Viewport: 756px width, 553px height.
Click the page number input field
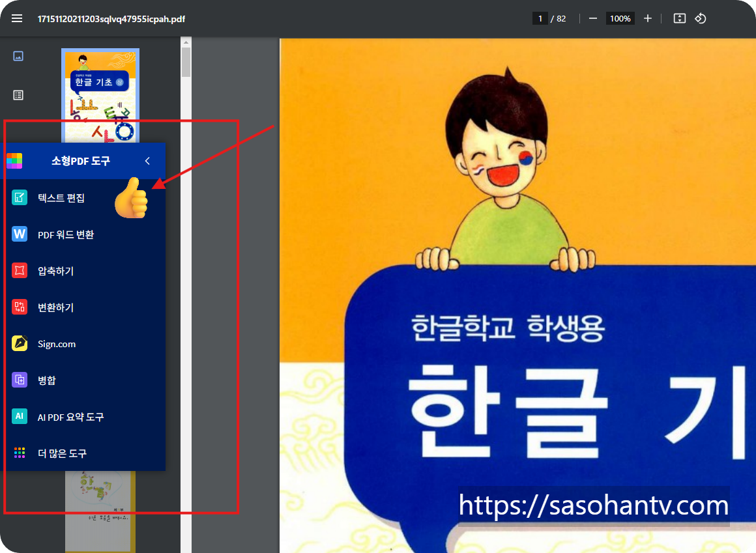(540, 18)
